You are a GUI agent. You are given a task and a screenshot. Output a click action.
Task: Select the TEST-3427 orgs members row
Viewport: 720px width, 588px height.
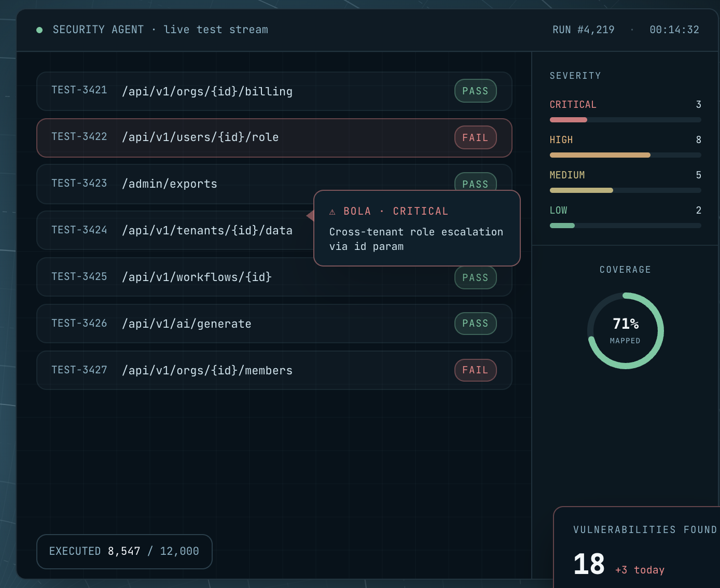click(x=274, y=370)
